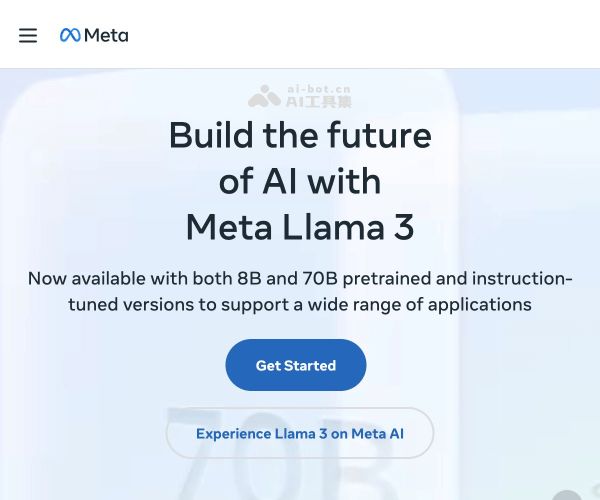Click the blue Get Started button
Screen dimensions: 600x500
click(x=296, y=365)
